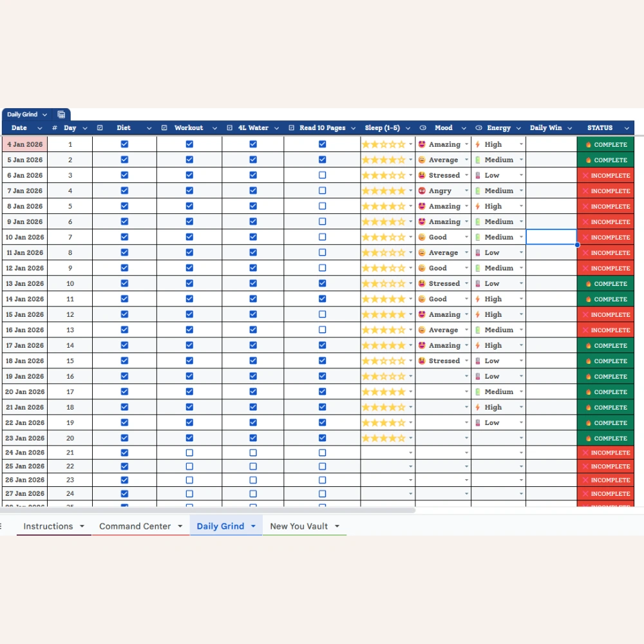Click the COMPLETE status pill for 4 Jan
The width and height of the screenshot is (644, 644).
[x=605, y=144]
